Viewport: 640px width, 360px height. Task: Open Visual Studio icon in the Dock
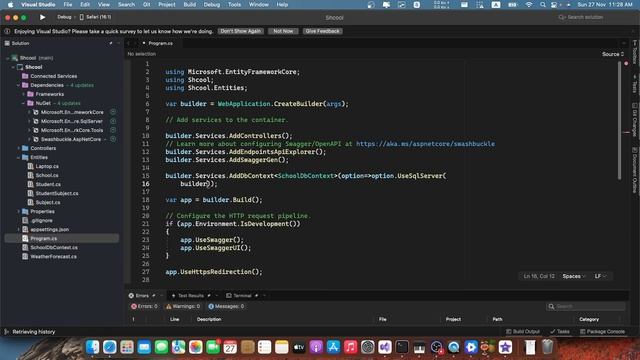(384, 347)
